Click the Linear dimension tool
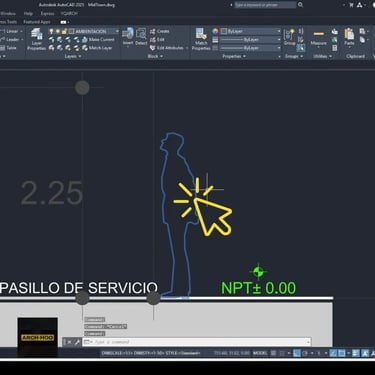The width and height of the screenshot is (375, 375). click(x=10, y=31)
